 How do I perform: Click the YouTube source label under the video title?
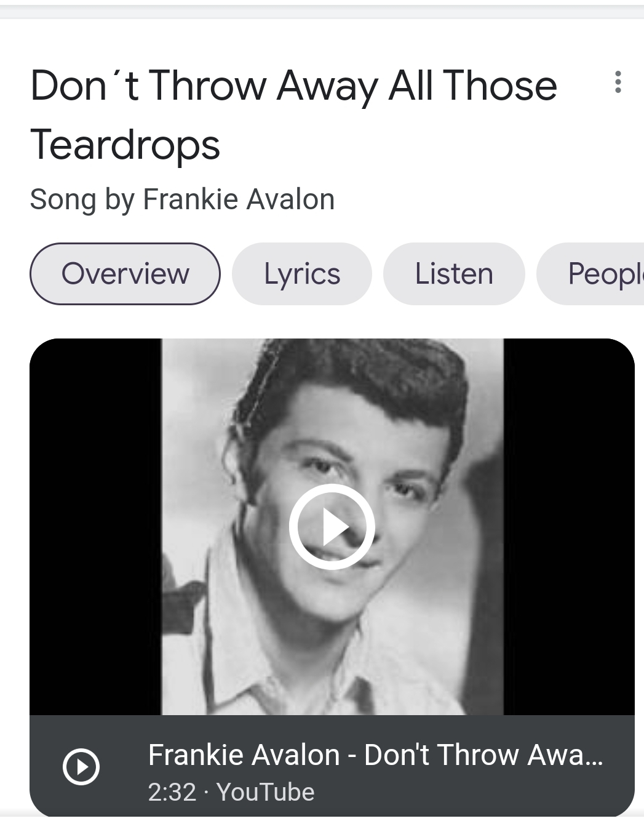[266, 792]
